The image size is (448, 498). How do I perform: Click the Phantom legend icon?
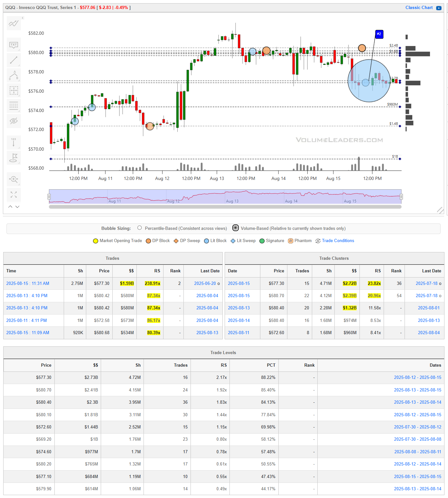[291, 241]
